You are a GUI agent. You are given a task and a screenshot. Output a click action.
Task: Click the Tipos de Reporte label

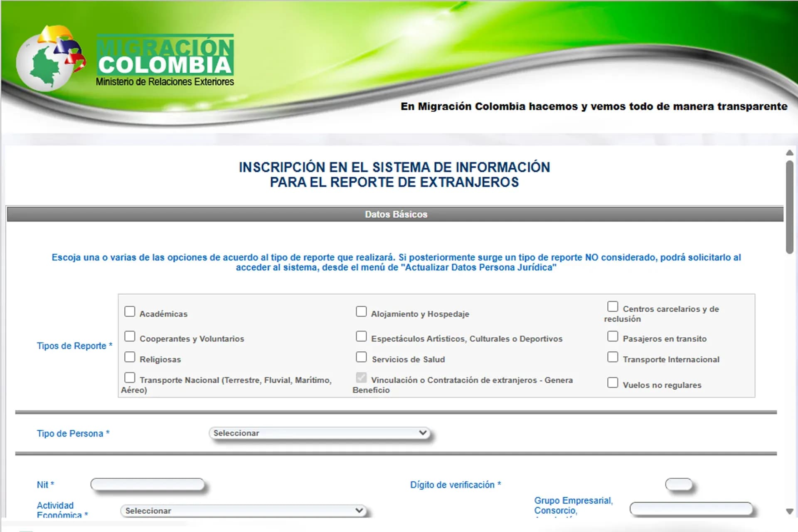(75, 346)
